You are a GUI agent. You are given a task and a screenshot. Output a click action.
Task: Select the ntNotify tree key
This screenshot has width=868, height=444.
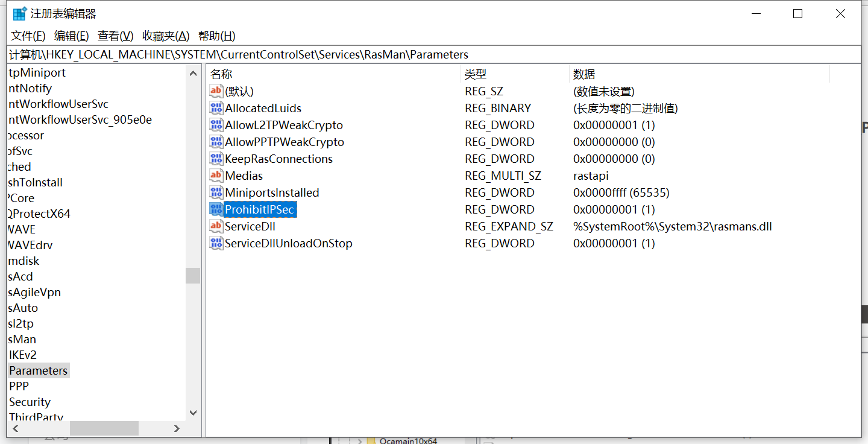tap(30, 88)
